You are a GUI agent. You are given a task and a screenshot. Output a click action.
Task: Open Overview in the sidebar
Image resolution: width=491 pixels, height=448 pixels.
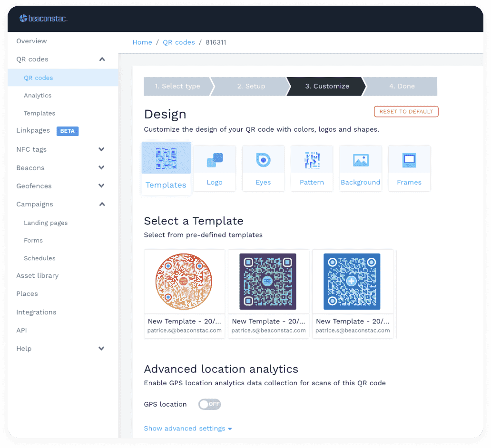pos(31,41)
